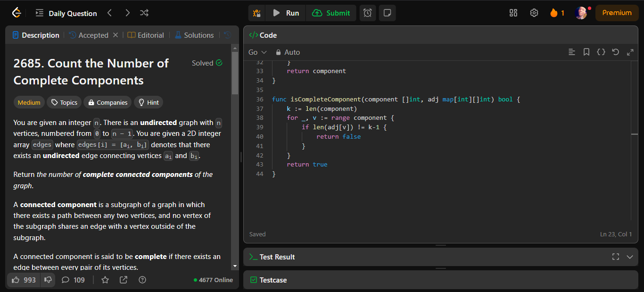Switch to the Solutions tab

(194, 35)
